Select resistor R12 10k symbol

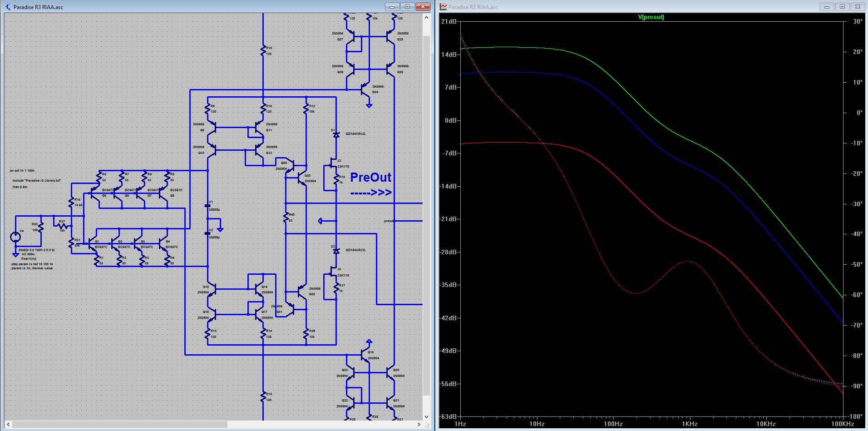tap(306, 108)
